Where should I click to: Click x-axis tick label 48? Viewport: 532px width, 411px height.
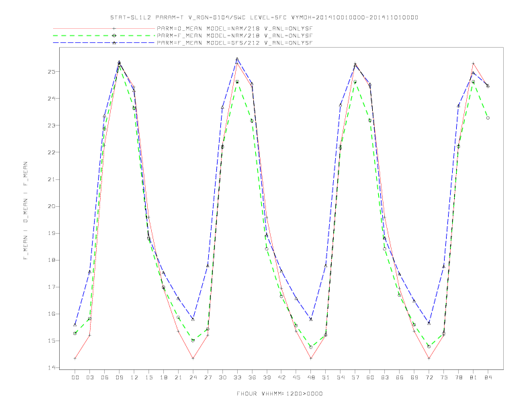pyautogui.click(x=311, y=377)
